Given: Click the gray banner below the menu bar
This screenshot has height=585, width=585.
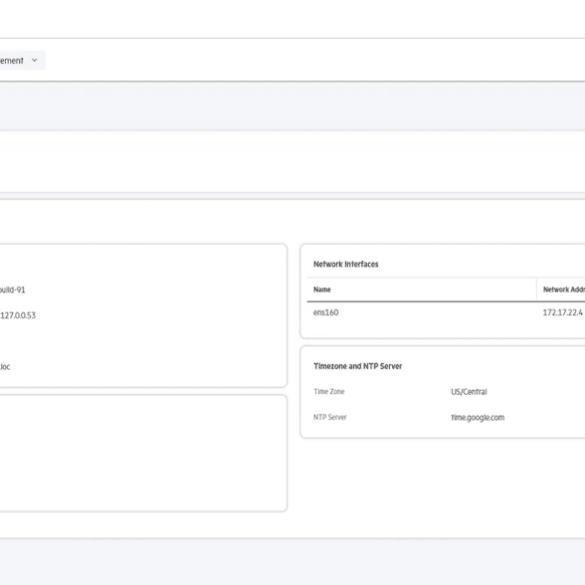Looking at the screenshot, I should (x=292, y=106).
